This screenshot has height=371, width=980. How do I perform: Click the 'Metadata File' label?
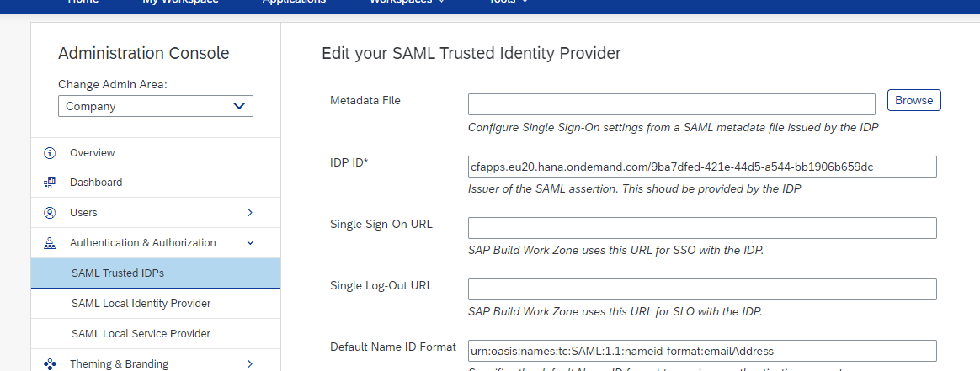coord(365,100)
